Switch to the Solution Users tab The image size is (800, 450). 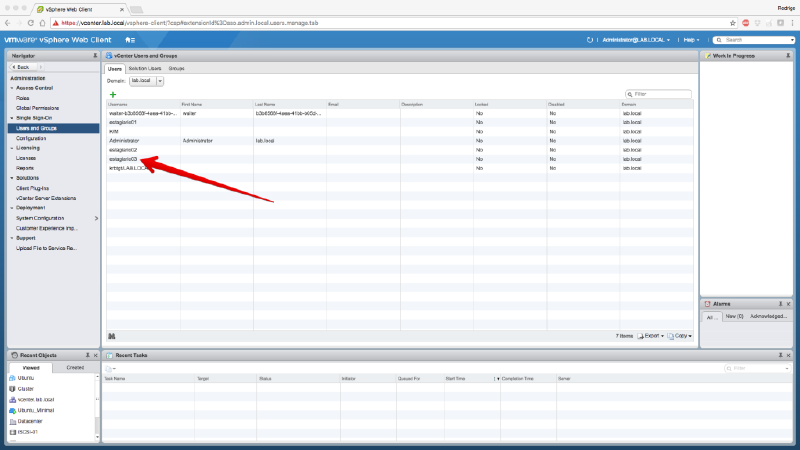point(145,68)
